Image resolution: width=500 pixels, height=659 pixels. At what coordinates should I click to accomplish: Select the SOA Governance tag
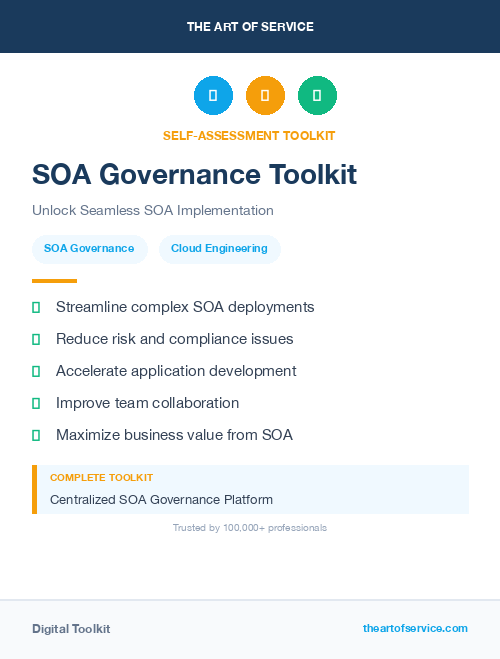89,249
